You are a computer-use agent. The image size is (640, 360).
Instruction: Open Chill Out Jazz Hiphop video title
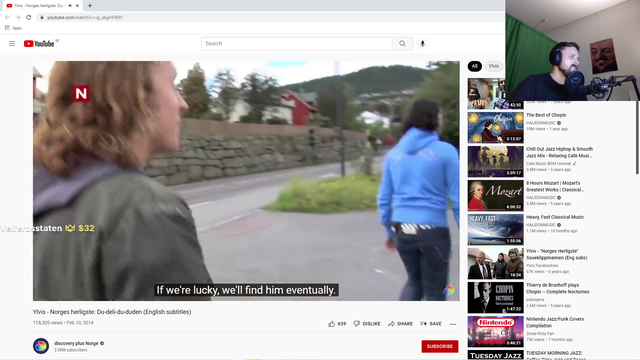[559, 152]
